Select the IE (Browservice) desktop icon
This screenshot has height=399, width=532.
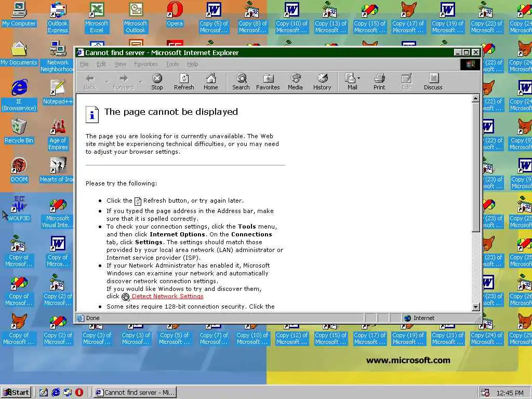19,96
